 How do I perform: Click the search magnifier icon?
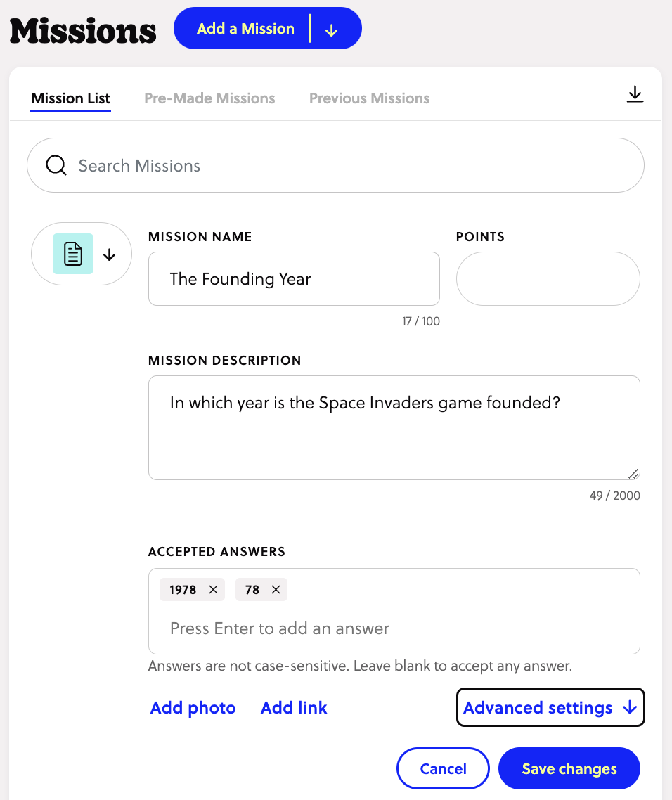click(56, 164)
